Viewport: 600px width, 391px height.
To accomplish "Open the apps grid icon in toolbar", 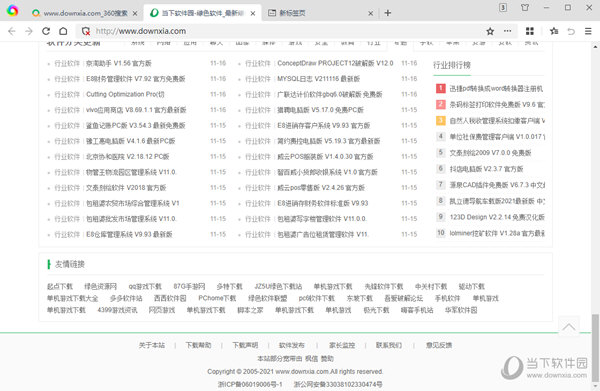I will point(530,31).
